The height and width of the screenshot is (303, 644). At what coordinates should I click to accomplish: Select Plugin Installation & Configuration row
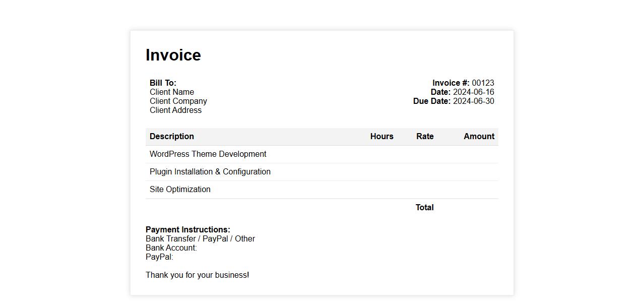[x=210, y=171]
